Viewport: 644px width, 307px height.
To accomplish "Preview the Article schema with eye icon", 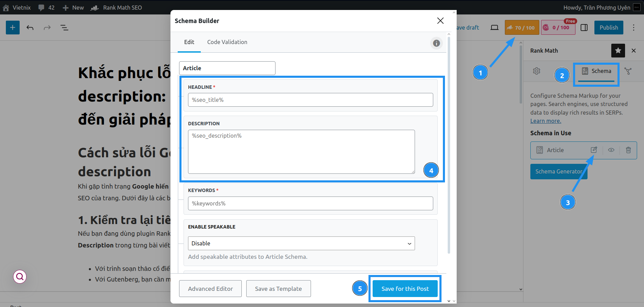I will coord(611,150).
